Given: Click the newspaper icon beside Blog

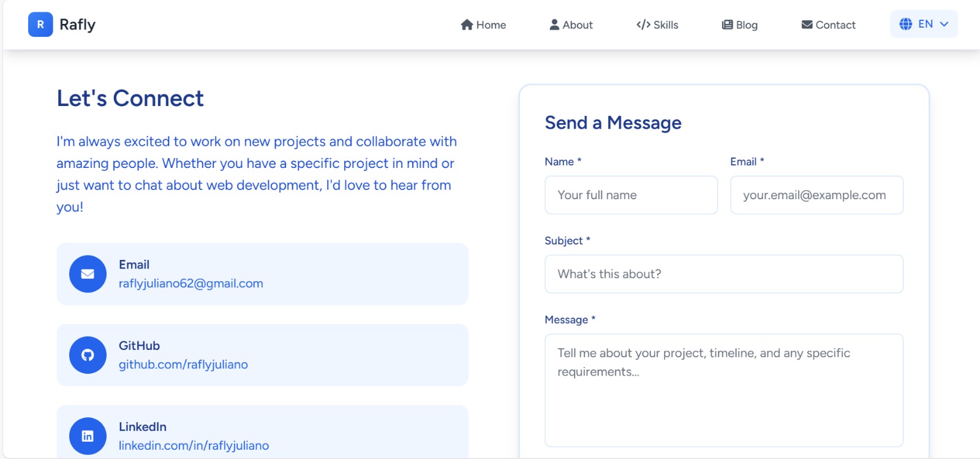Looking at the screenshot, I should [x=727, y=25].
